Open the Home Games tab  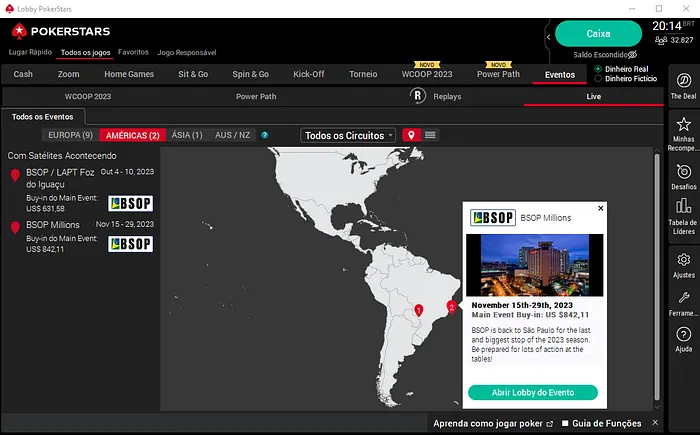[129, 74]
